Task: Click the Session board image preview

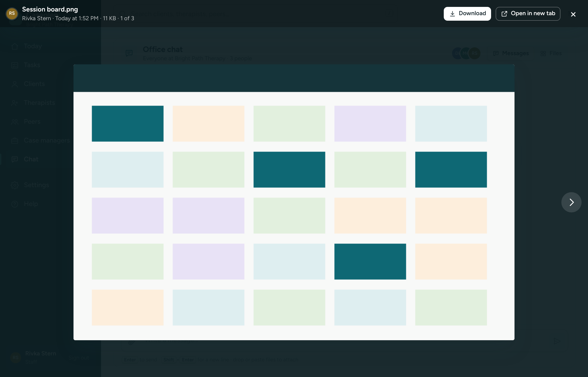Action: coord(294,202)
